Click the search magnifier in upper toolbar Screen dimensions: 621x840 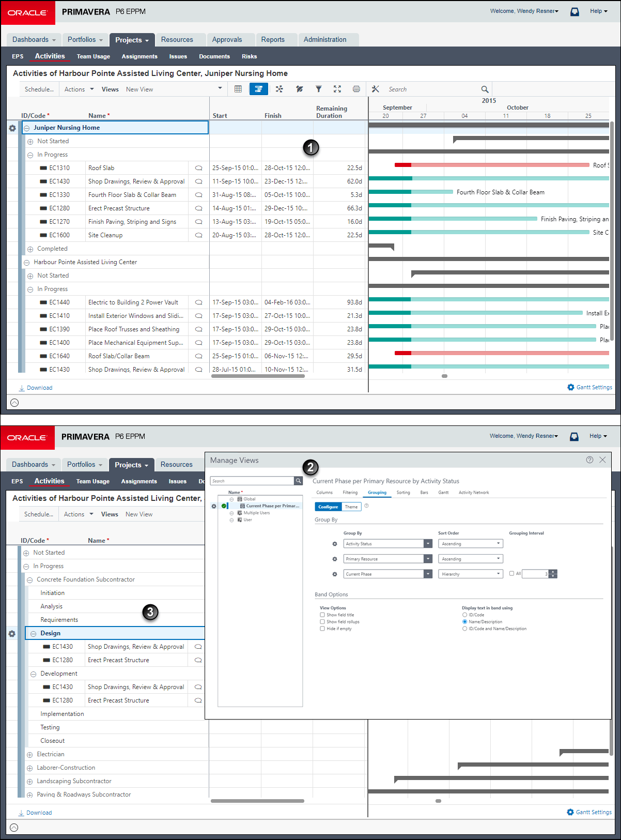(x=485, y=89)
